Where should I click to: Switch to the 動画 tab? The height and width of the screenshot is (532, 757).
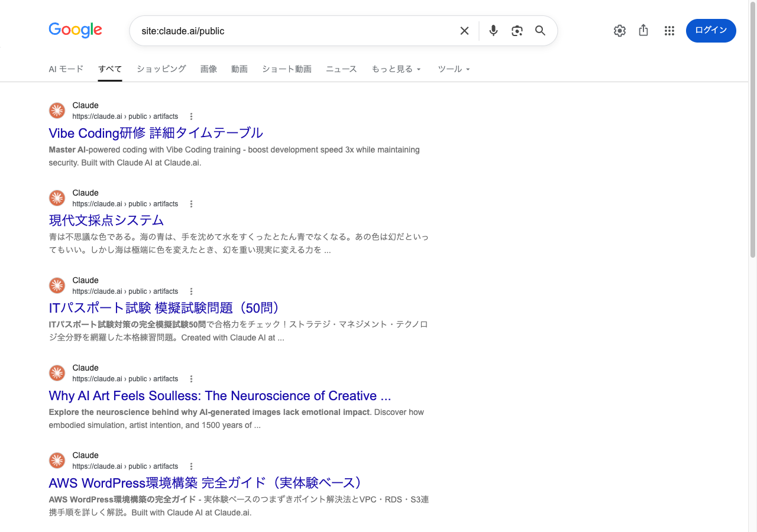point(240,69)
